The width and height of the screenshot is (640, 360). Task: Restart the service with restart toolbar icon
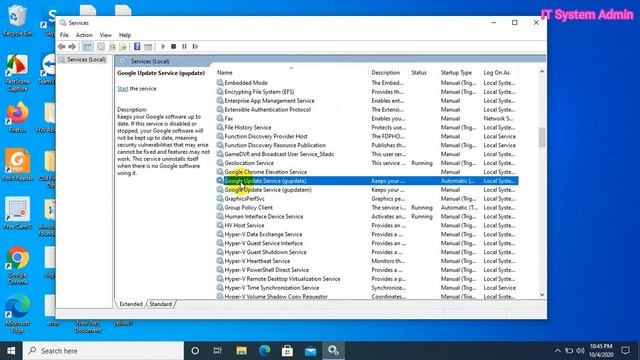[195, 47]
